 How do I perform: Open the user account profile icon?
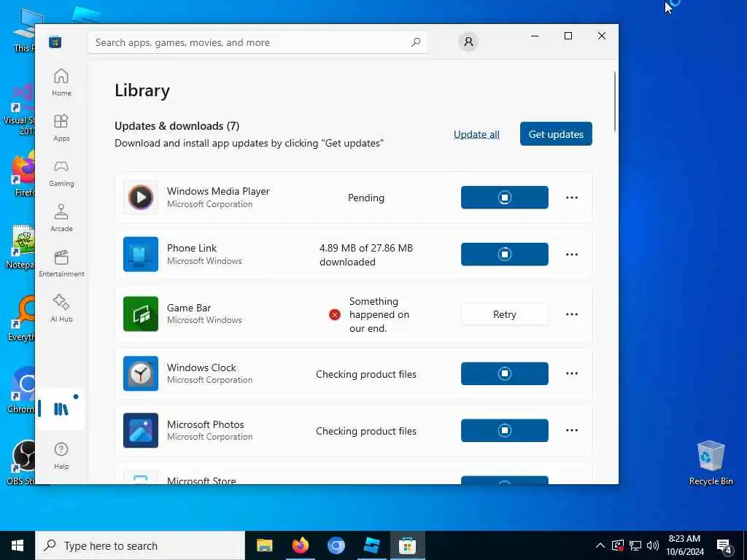pos(468,42)
